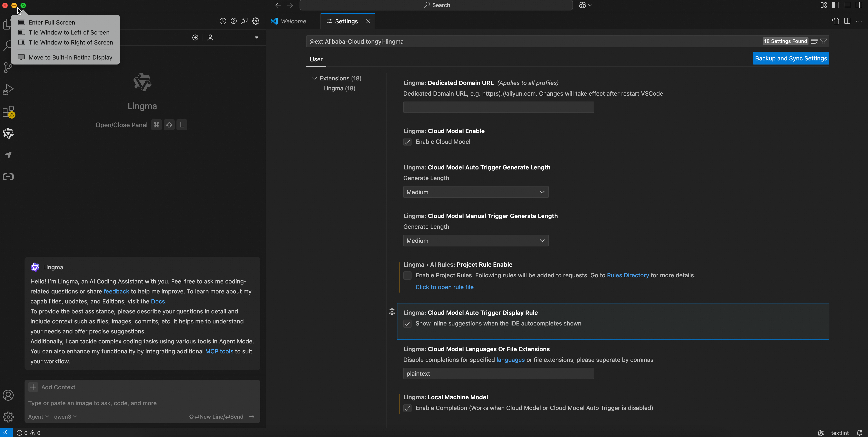The width and height of the screenshot is (868, 437).
Task: Click Lingma feedback chat icon
Action: pos(245,21)
